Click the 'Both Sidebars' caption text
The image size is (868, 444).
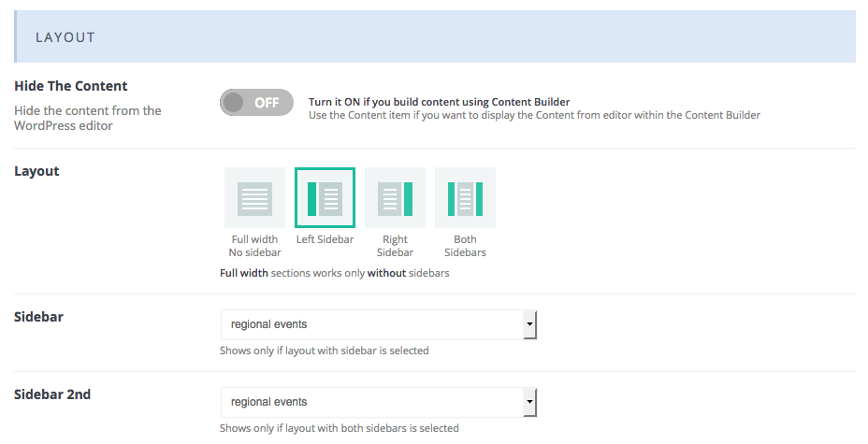[465, 246]
